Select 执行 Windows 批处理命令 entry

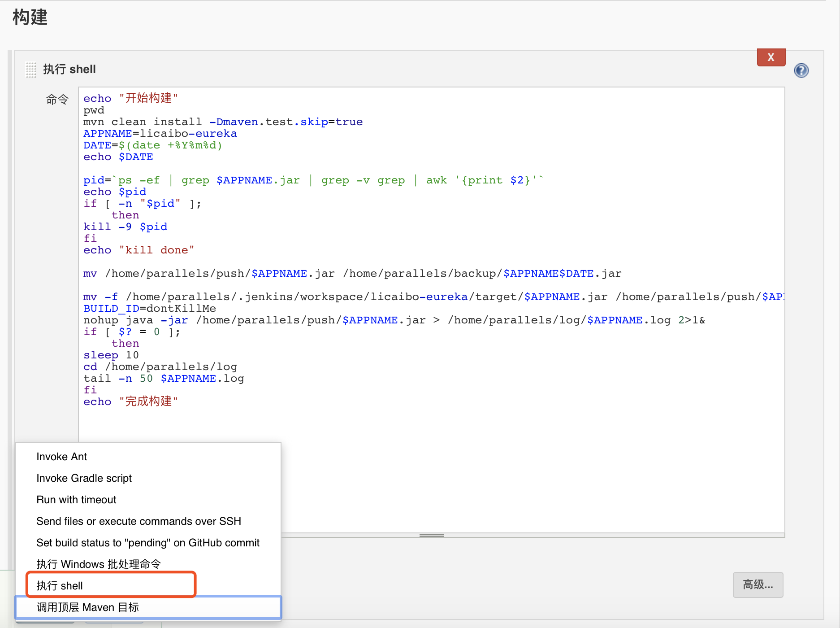click(x=148, y=564)
